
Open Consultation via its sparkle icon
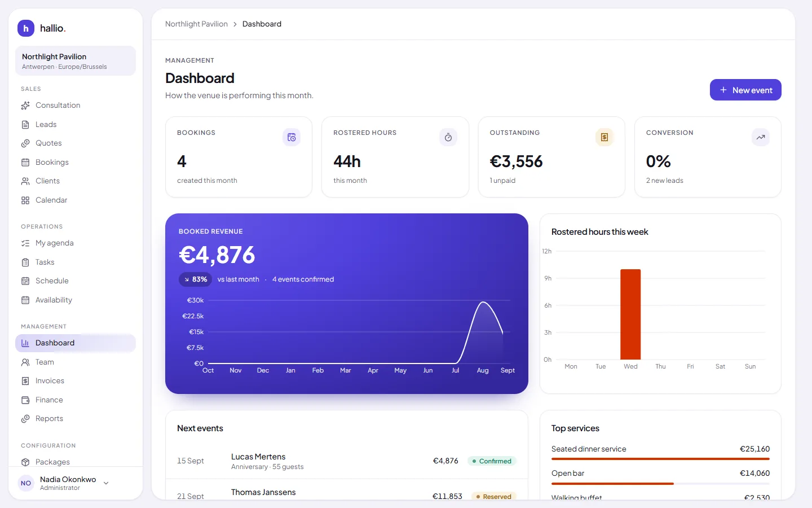[x=25, y=106]
